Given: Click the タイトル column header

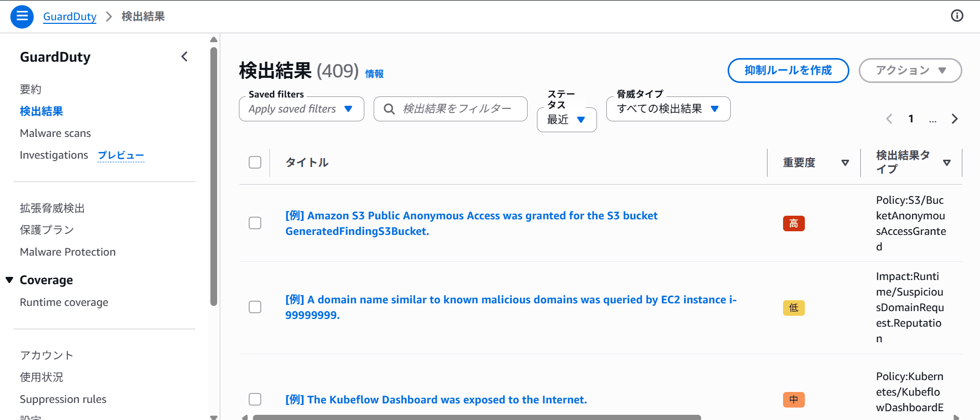Looking at the screenshot, I should pos(307,162).
